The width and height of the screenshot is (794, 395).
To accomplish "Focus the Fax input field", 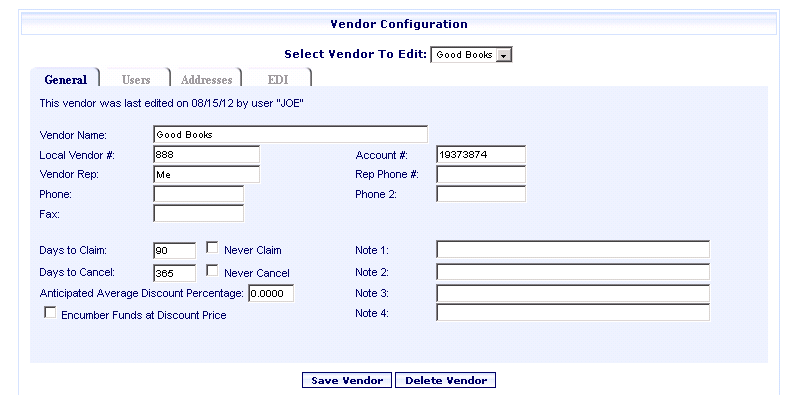I will point(198,213).
